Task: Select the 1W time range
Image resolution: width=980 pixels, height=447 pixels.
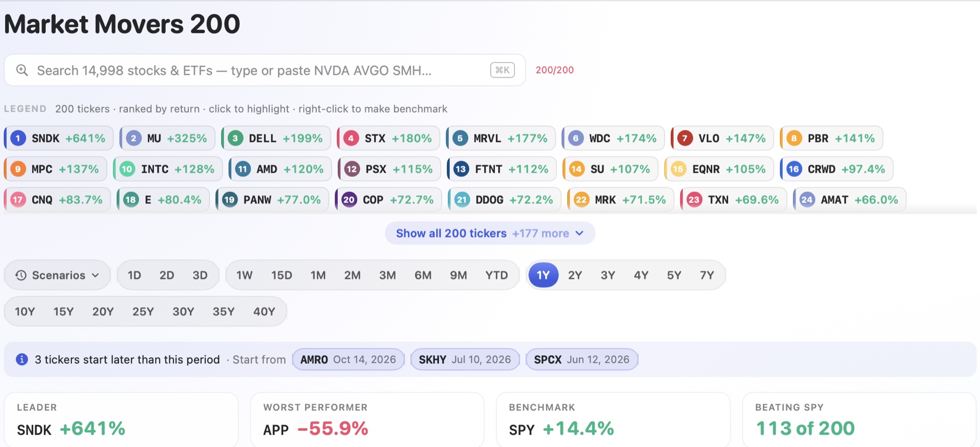Action: click(244, 275)
